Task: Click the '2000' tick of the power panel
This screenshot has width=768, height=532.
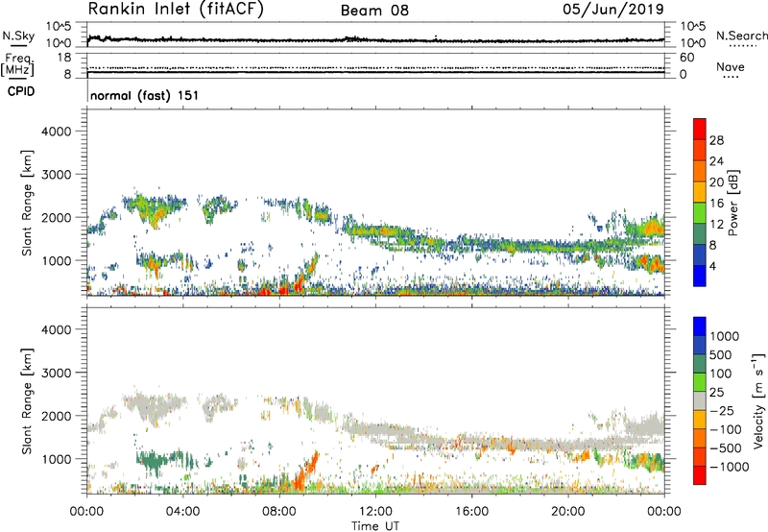Action: coord(56,217)
